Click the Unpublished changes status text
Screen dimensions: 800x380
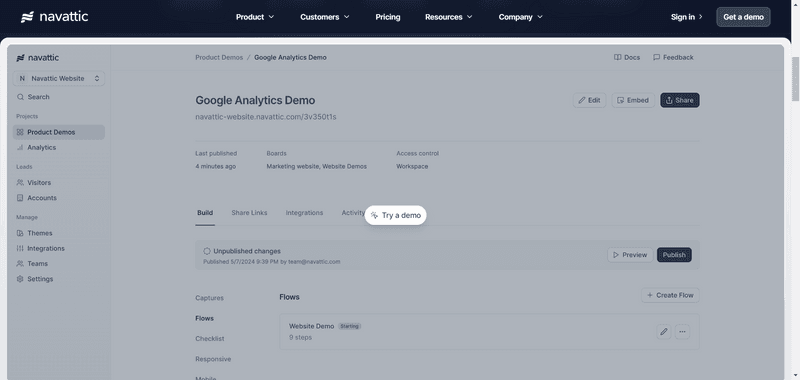tap(247, 251)
